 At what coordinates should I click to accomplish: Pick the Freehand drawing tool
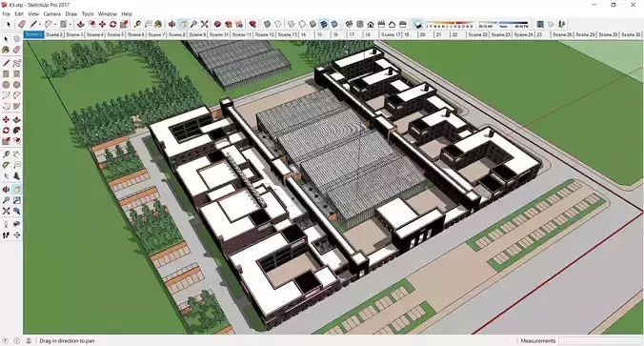click(x=17, y=63)
